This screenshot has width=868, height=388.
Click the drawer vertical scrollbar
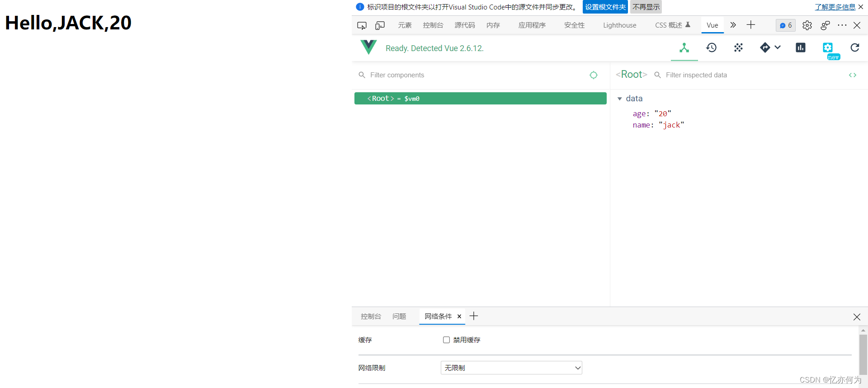863,355
